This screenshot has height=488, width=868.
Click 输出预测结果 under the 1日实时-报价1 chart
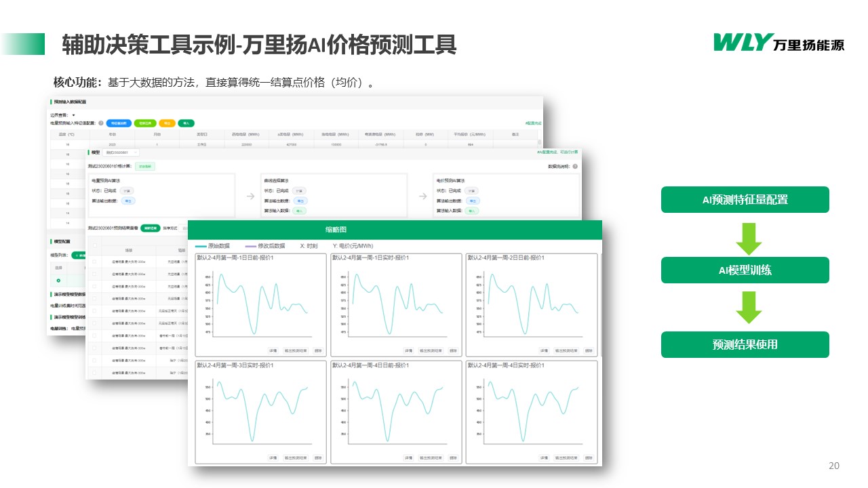(x=431, y=351)
